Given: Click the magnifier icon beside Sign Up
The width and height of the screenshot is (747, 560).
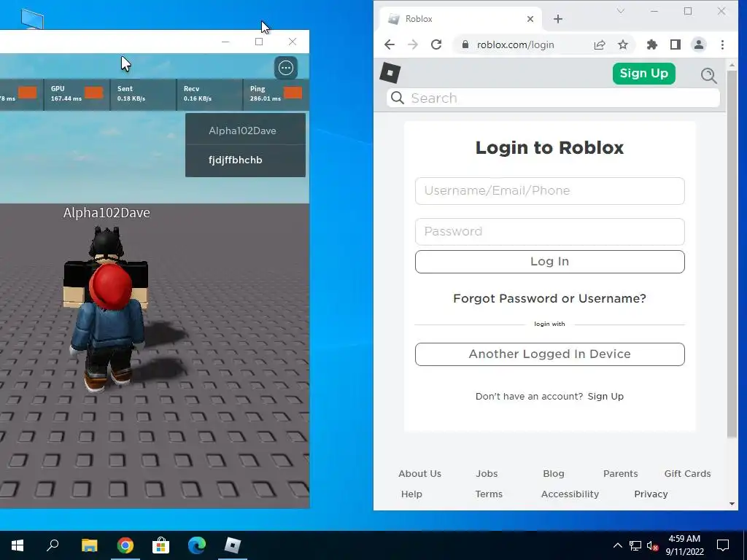Looking at the screenshot, I should (x=708, y=75).
